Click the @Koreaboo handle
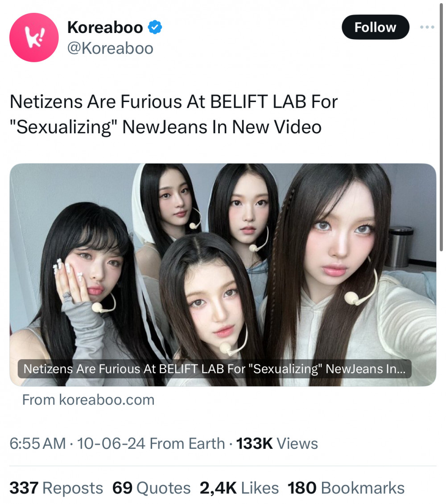 pyautogui.click(x=110, y=49)
